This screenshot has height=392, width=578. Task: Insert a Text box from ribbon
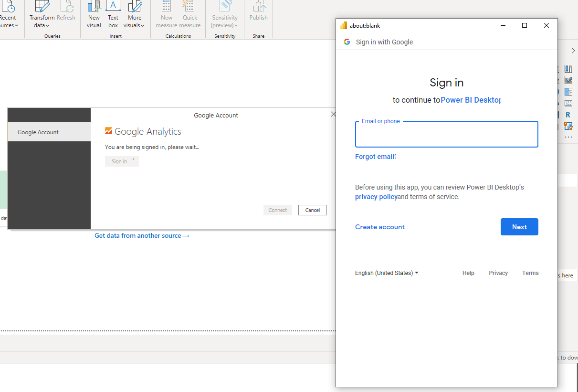tap(113, 15)
